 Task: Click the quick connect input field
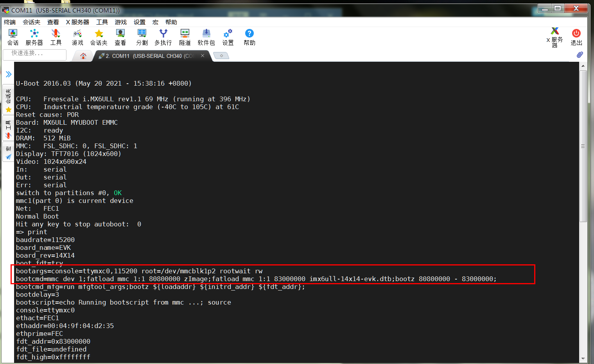(x=34, y=54)
